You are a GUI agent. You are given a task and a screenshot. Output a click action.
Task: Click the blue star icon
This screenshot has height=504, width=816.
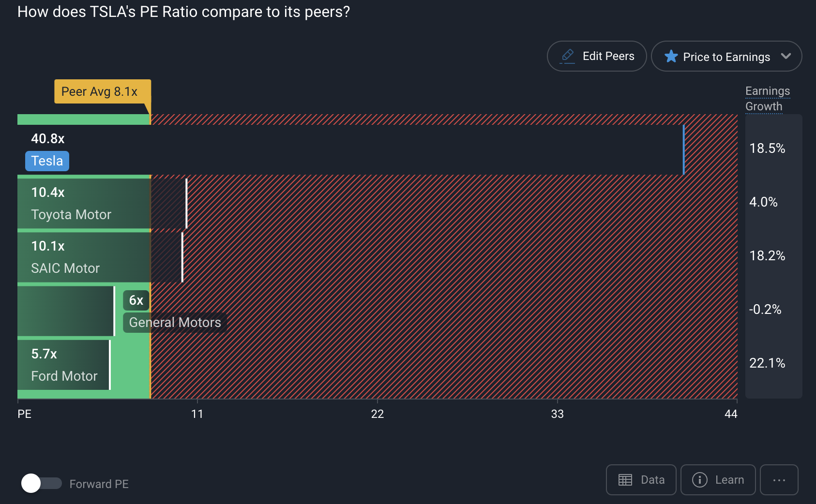coord(671,57)
